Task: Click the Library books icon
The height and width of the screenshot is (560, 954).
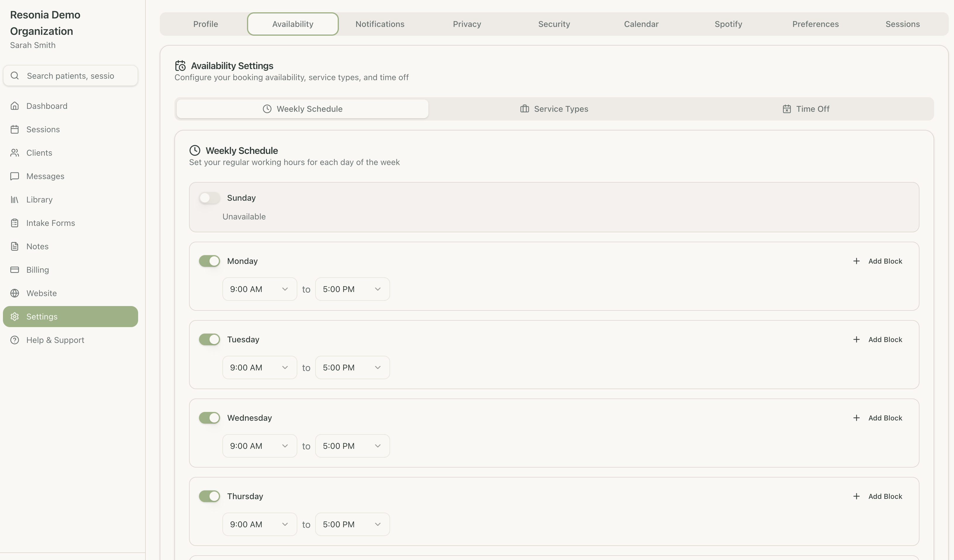Action: click(x=14, y=200)
